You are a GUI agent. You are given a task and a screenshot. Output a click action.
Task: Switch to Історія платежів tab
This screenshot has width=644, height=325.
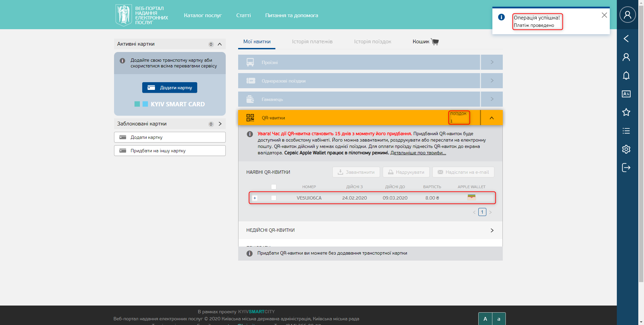coord(312,42)
